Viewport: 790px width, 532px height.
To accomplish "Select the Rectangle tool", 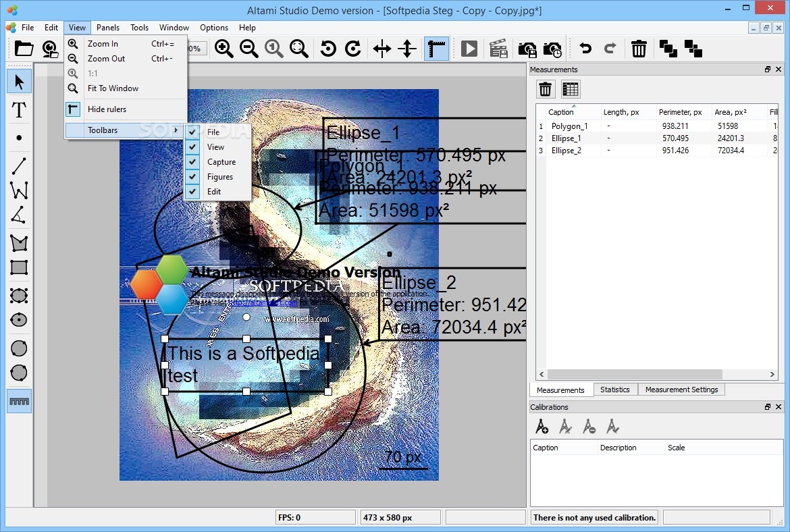I will click(19, 267).
